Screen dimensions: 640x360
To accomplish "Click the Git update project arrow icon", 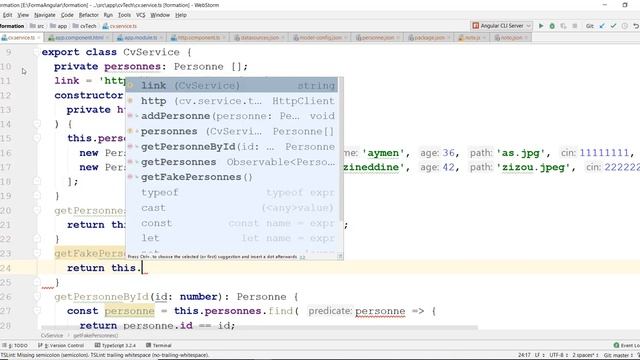I will point(602,26).
